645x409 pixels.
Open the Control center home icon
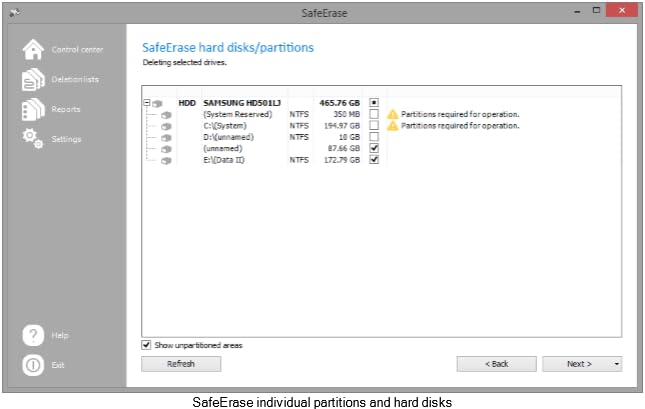coord(33,49)
